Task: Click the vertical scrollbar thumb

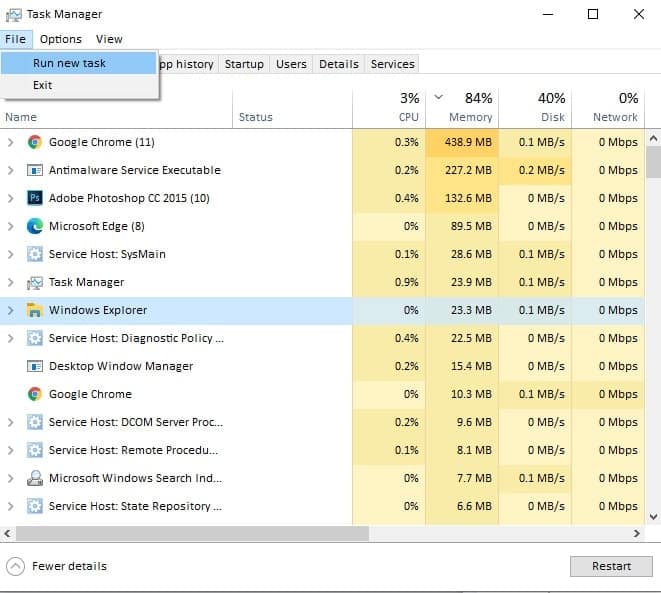Action: [653, 162]
